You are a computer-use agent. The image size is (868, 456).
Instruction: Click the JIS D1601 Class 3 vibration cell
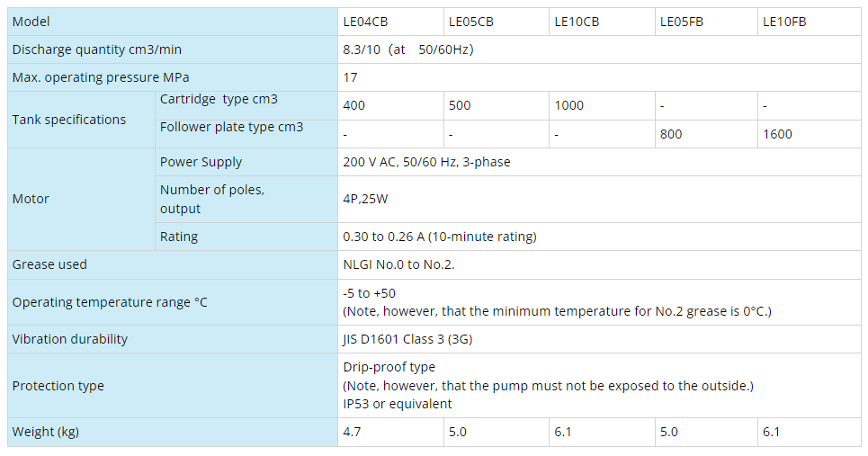click(600, 339)
